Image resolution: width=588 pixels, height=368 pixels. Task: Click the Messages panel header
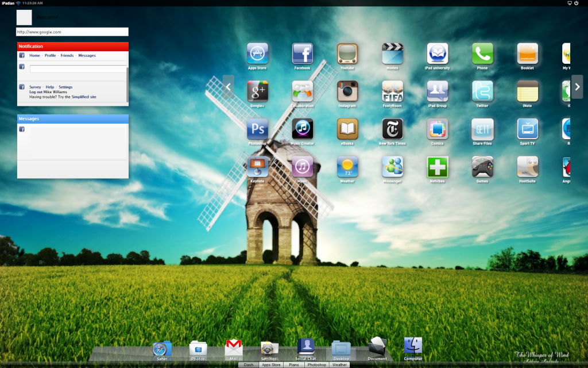[73, 118]
